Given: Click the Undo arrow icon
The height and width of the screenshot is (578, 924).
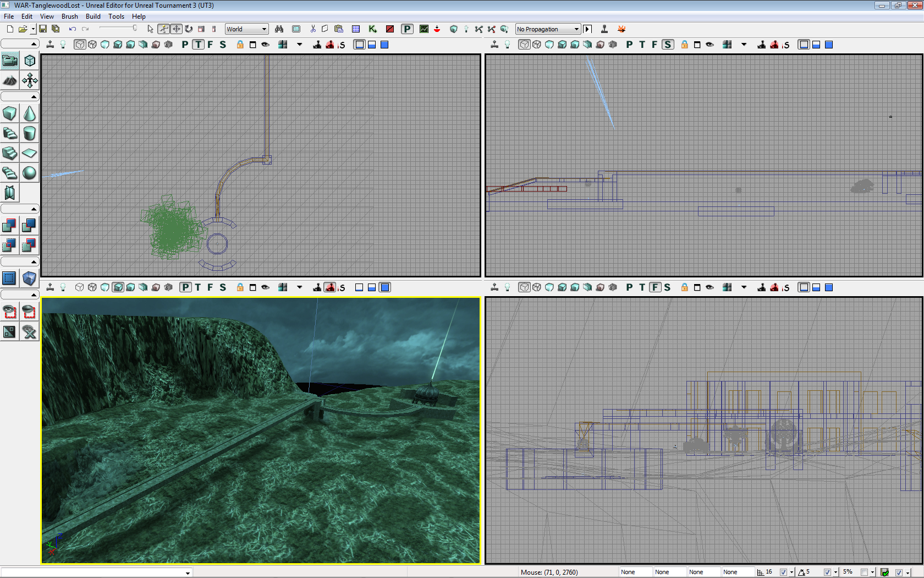Looking at the screenshot, I should [x=73, y=29].
